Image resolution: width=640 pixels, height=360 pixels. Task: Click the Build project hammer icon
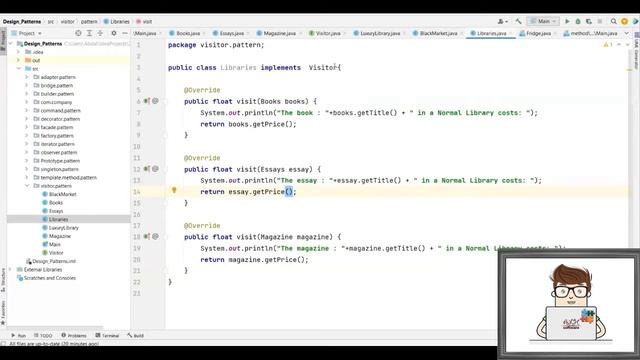(518, 21)
